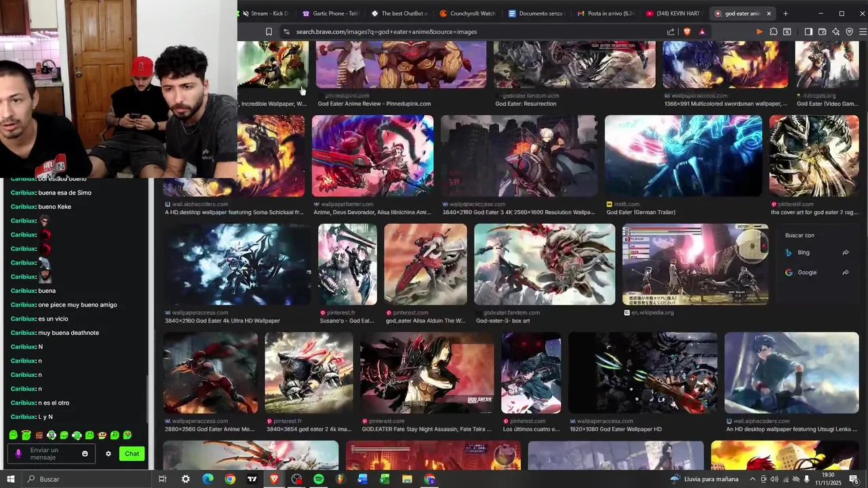Open the Leo AI sparkle icon
Image resolution: width=868 pixels, height=488 pixels.
pyautogui.click(x=835, y=32)
